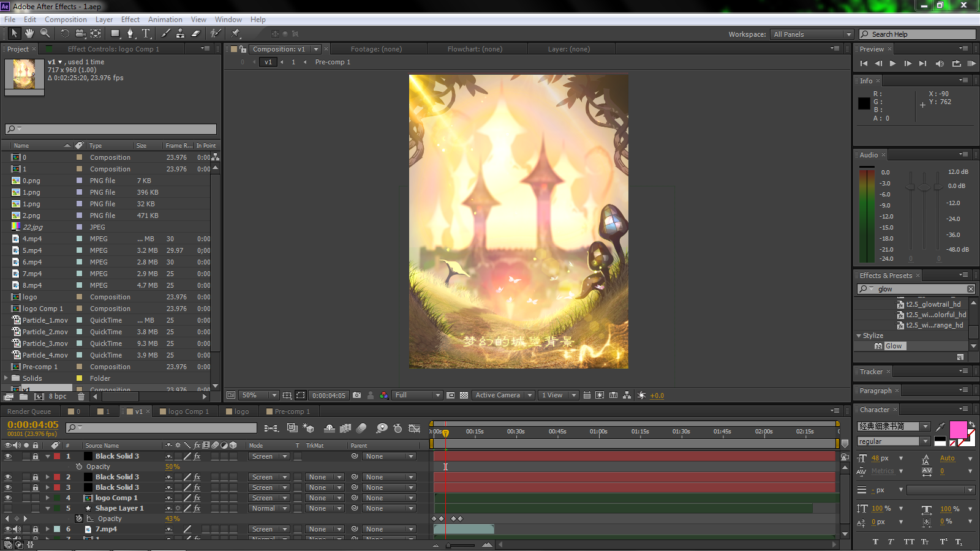The image size is (980, 551).
Task: Toggle Opacity stopwatch for Shape Layer 1
Action: click(x=79, y=519)
